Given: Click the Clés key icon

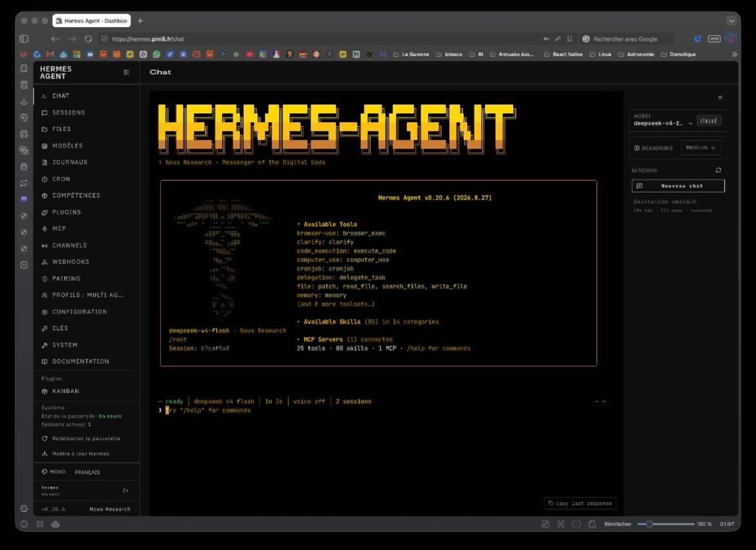Looking at the screenshot, I should [45, 328].
